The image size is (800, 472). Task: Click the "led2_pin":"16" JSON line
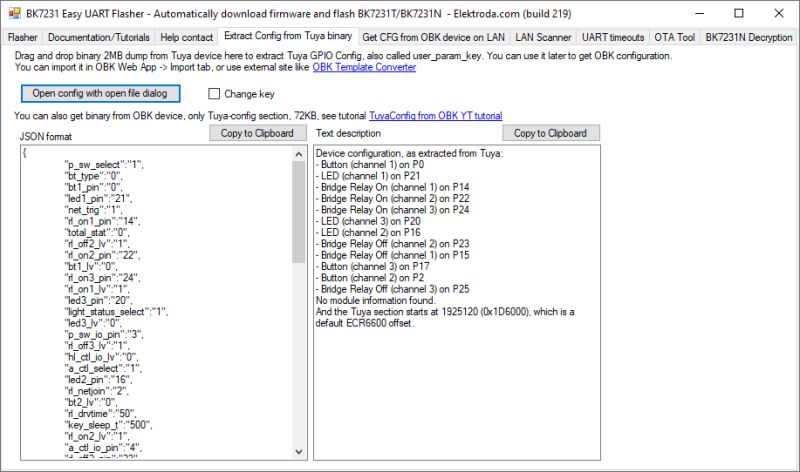[x=98, y=380]
